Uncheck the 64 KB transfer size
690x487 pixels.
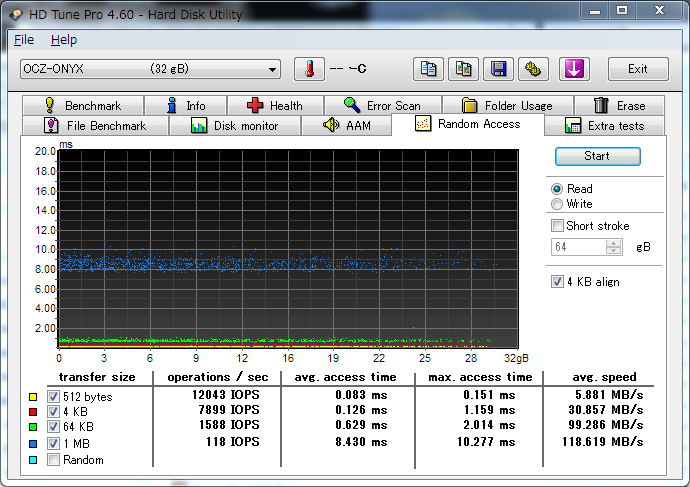(53, 427)
